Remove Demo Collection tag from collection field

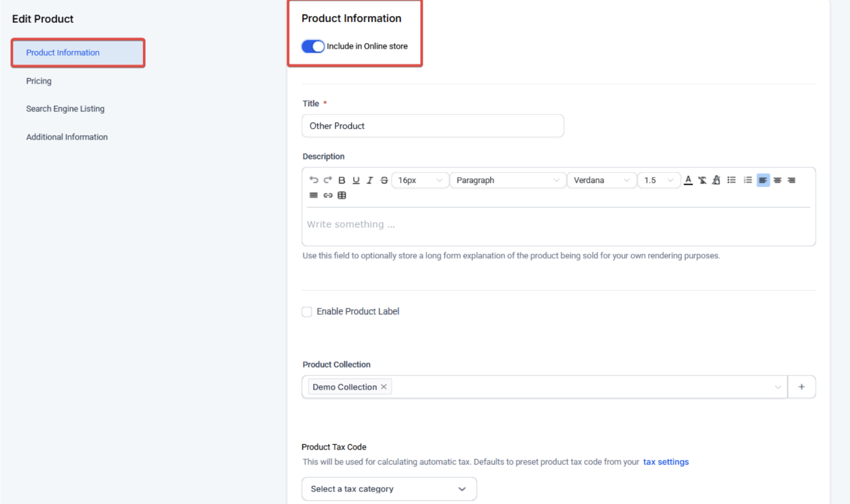point(384,387)
